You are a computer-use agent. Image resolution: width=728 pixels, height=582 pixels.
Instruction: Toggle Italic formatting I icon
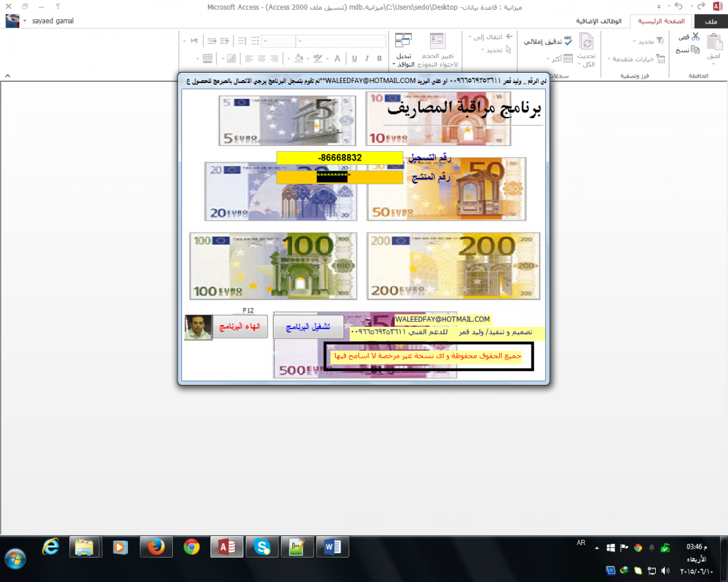click(366, 59)
